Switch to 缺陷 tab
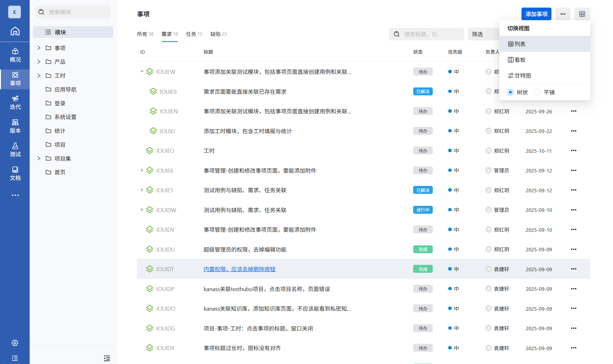 (218, 34)
